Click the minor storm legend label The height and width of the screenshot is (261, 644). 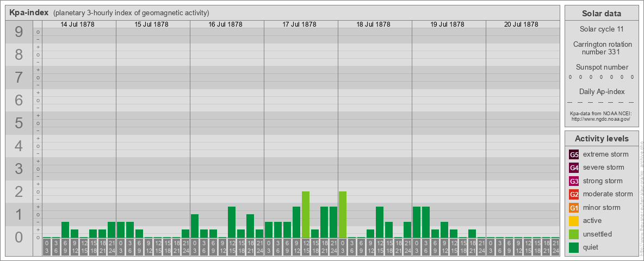coord(602,208)
